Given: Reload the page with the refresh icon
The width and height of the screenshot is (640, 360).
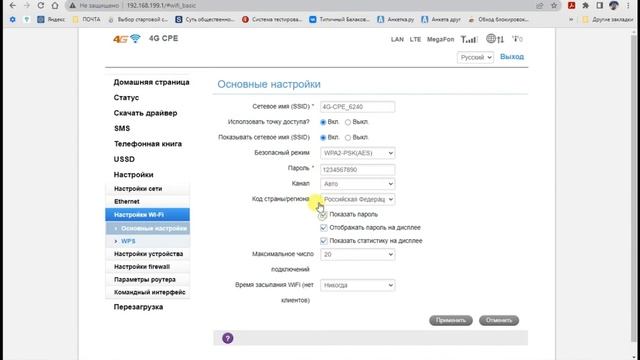Looking at the screenshot, I should (x=40, y=5).
